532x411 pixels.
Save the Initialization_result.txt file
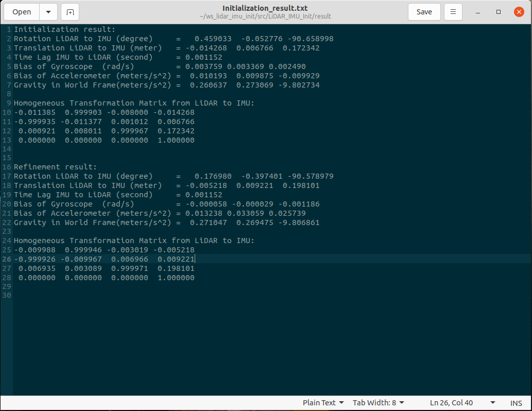(424, 12)
